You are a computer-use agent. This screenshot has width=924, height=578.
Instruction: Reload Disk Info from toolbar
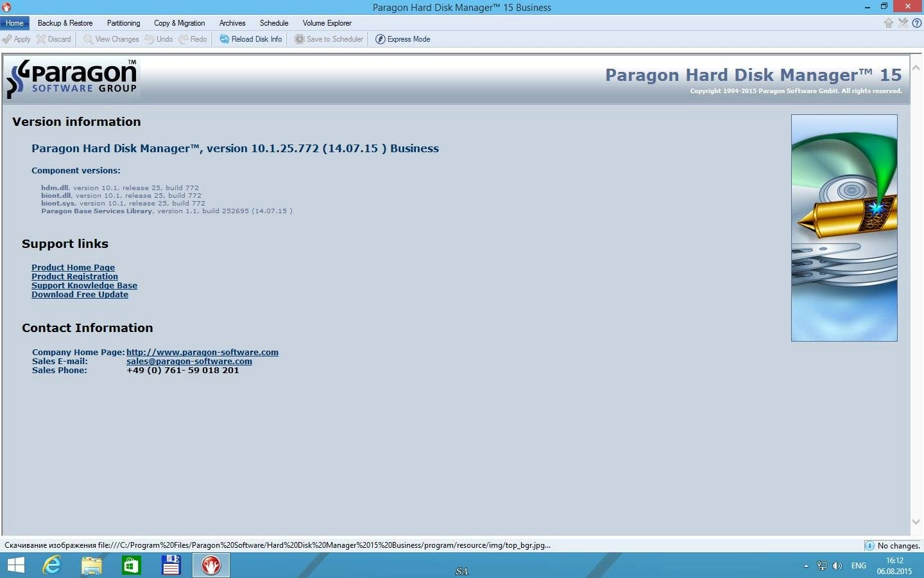[251, 39]
